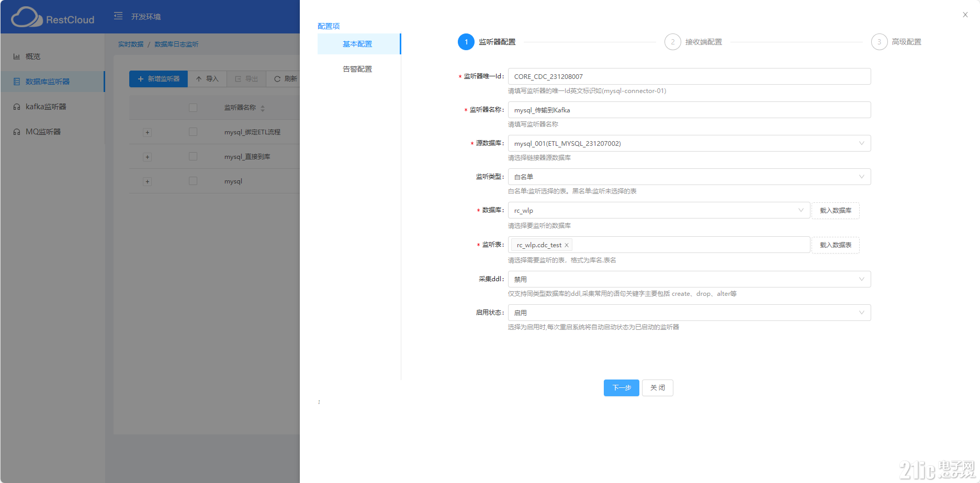Open 概览 in the sidebar
Screen dimensions: 980x483
coord(52,56)
